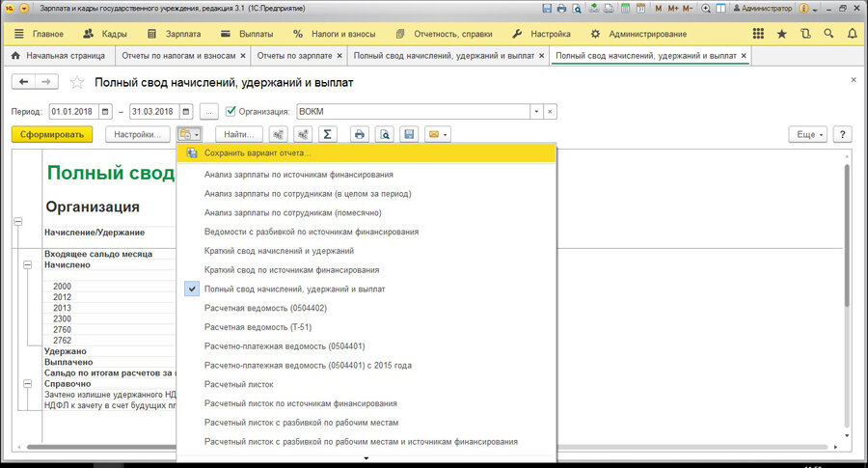Select Краткий свод начислений и удержаний variant

click(x=366, y=251)
